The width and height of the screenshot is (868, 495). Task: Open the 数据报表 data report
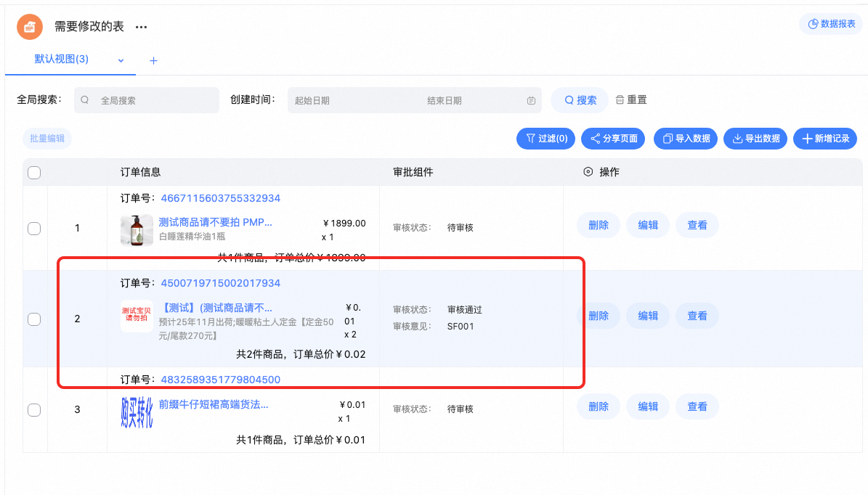[x=831, y=24]
